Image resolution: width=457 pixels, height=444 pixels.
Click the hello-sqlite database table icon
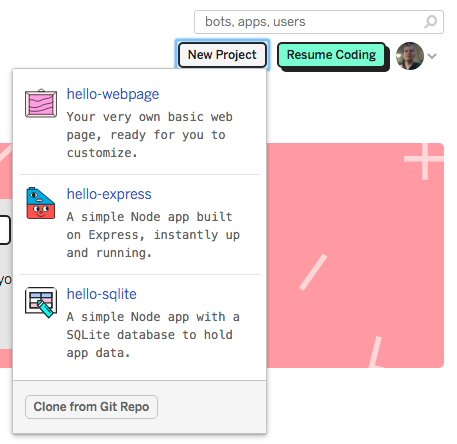[x=41, y=302]
